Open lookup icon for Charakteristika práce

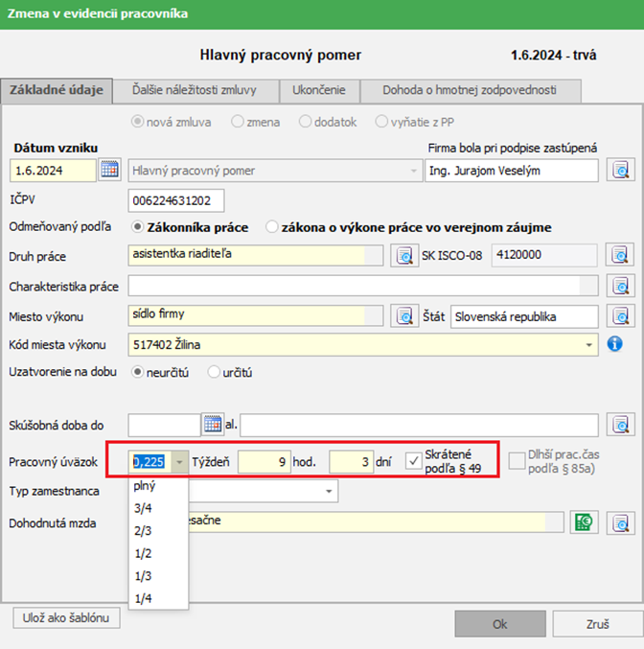(x=620, y=286)
